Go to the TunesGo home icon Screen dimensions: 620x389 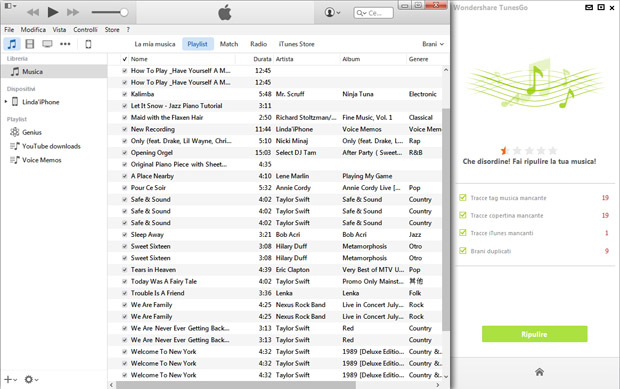coord(539,372)
